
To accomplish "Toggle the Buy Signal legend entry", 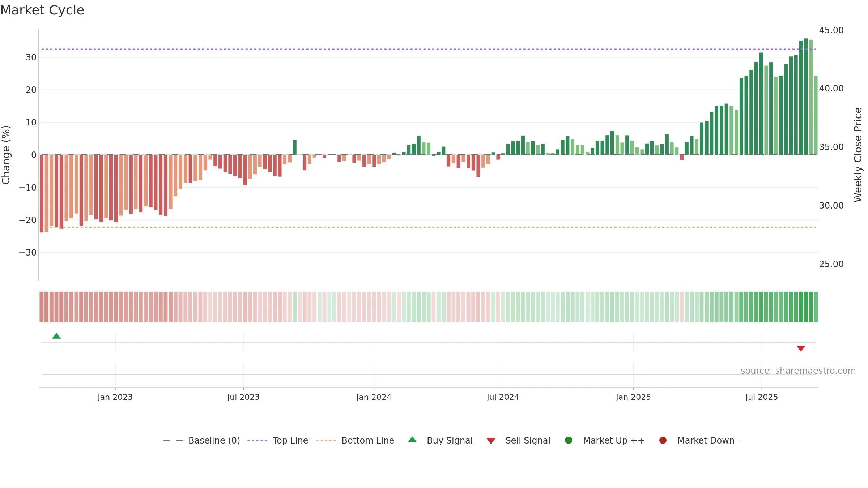I will pyautogui.click(x=440, y=440).
